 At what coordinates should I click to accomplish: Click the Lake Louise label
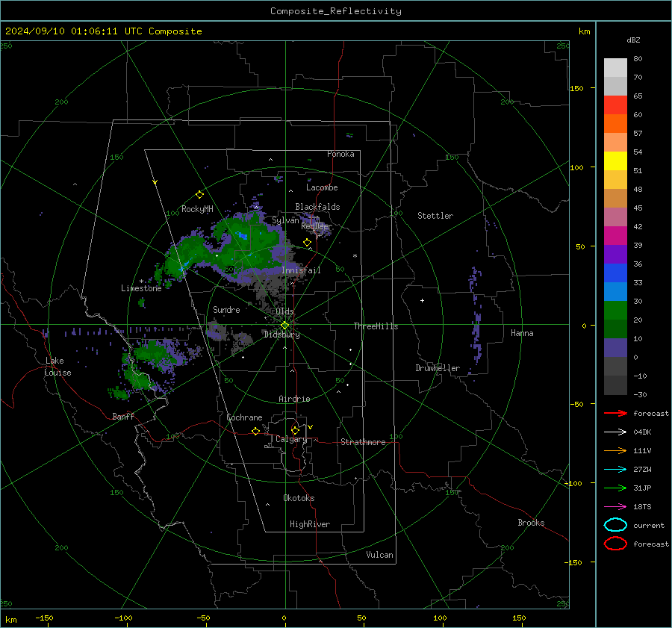coord(57,367)
